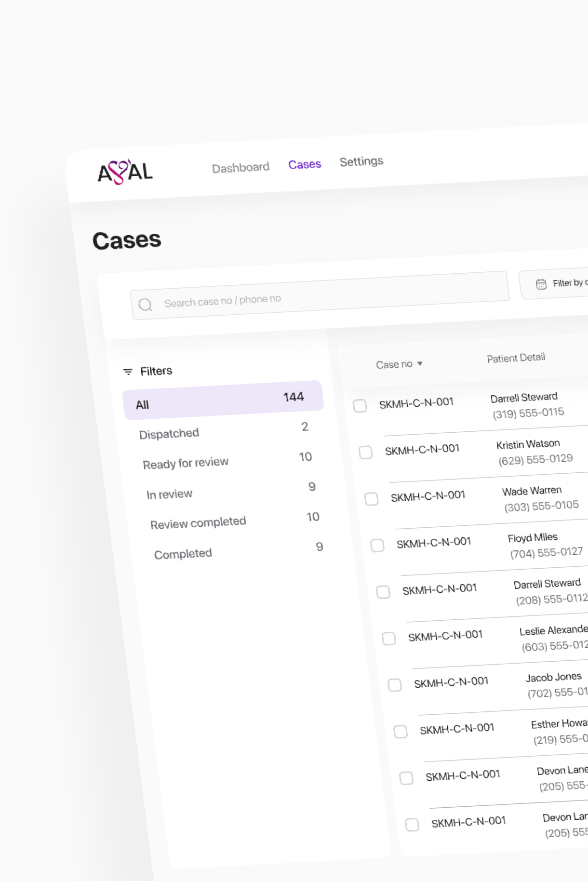The width and height of the screenshot is (588, 881).
Task: Click the Patient Detail column header
Action: click(x=516, y=358)
